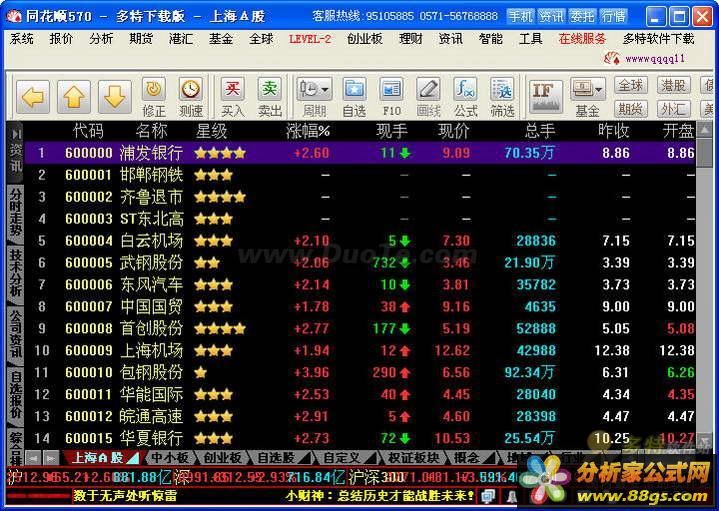
Task: Click the 全球 toolbar button
Action: coord(631,85)
